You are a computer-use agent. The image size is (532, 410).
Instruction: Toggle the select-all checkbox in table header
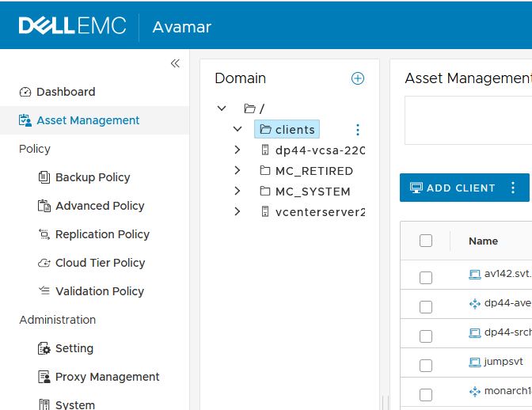(x=426, y=241)
